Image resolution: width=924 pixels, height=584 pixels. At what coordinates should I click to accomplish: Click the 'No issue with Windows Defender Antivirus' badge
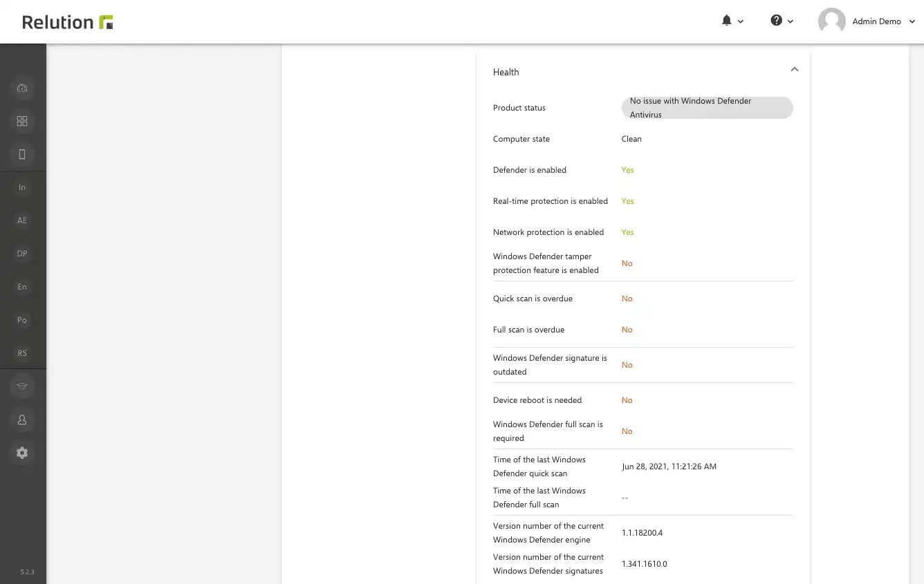pos(707,108)
